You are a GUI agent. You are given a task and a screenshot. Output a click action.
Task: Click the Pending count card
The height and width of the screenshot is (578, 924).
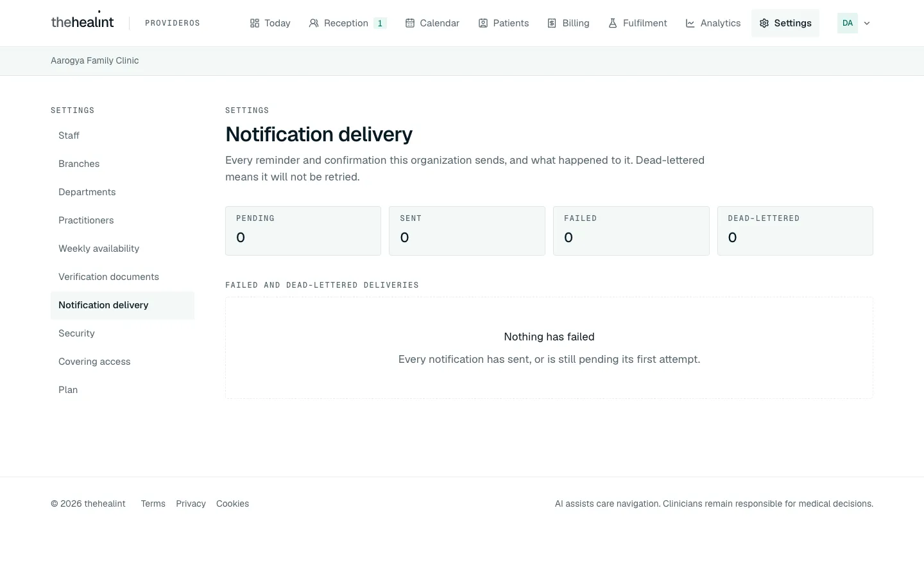303,231
